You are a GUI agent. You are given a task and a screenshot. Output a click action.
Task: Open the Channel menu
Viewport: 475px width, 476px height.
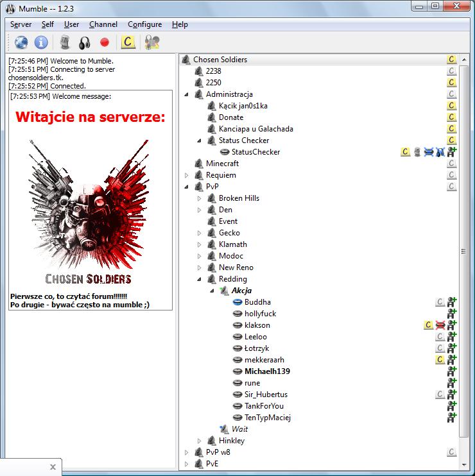[x=103, y=24]
